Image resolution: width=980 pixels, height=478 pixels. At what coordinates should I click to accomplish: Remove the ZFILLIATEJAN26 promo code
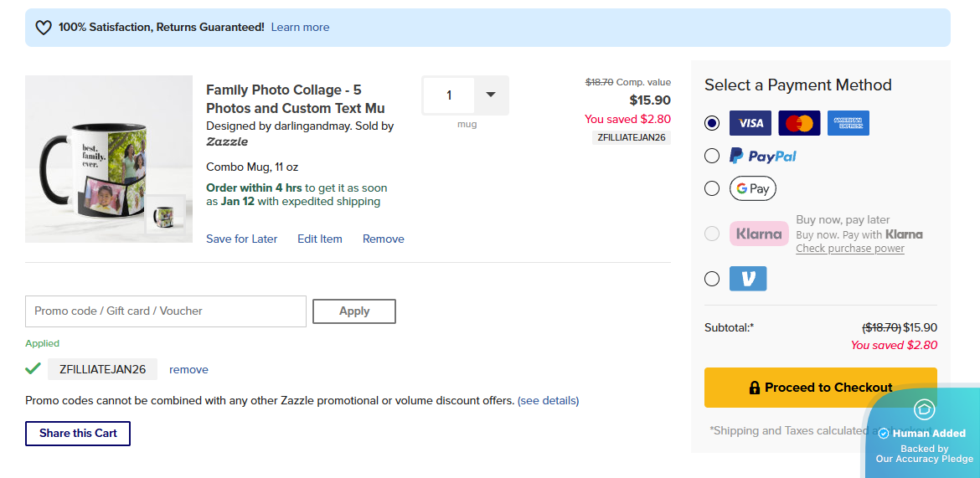[188, 370]
